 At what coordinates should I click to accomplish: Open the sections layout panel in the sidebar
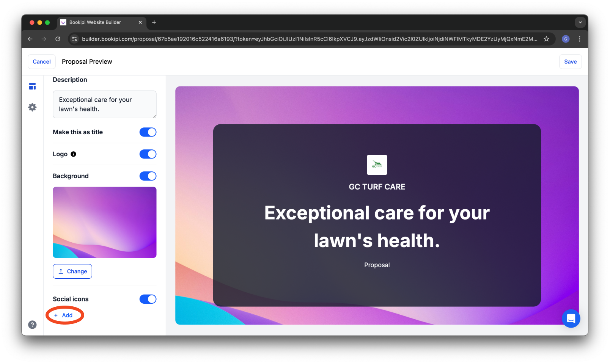click(x=32, y=86)
